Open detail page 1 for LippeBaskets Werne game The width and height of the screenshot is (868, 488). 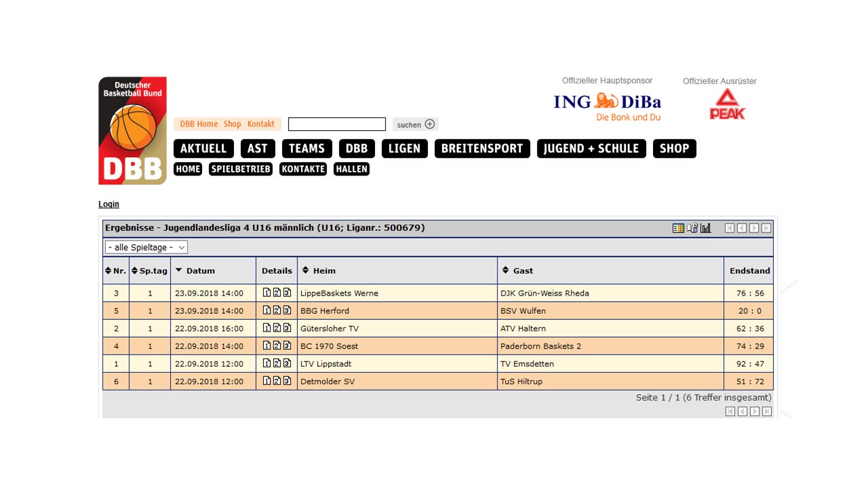click(x=267, y=293)
